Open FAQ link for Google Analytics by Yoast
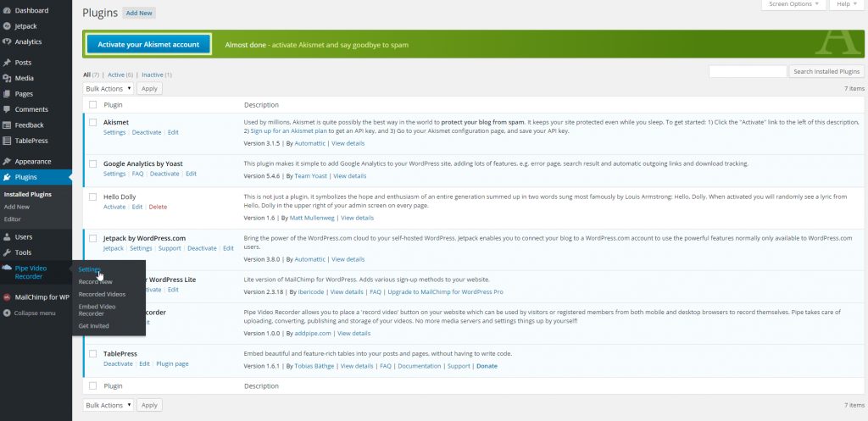868x421 pixels. (138, 174)
